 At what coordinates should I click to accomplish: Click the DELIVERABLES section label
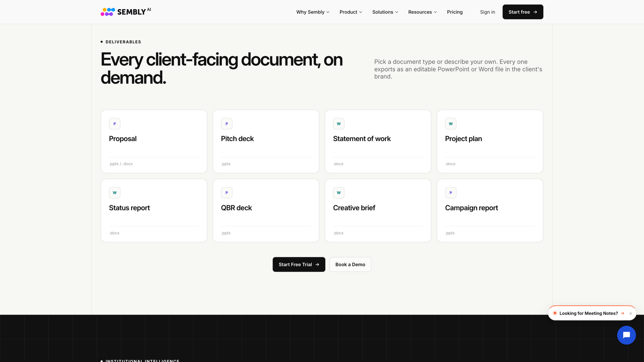point(123,42)
